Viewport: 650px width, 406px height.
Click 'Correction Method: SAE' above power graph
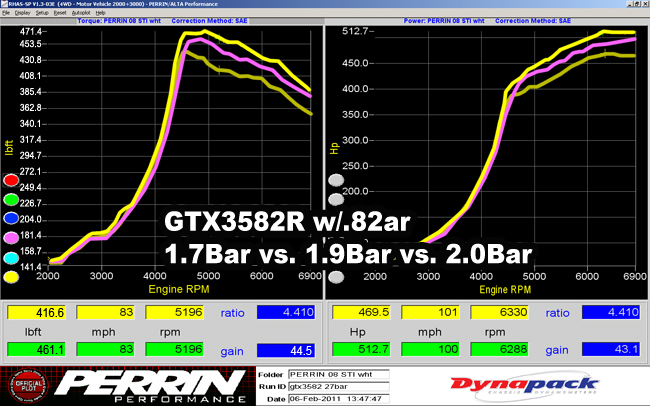coord(533,21)
